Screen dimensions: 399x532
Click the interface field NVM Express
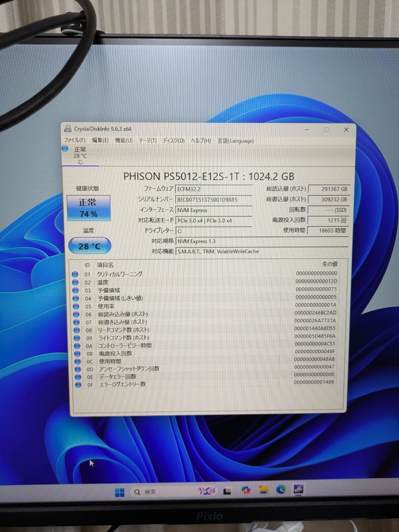tap(214, 210)
